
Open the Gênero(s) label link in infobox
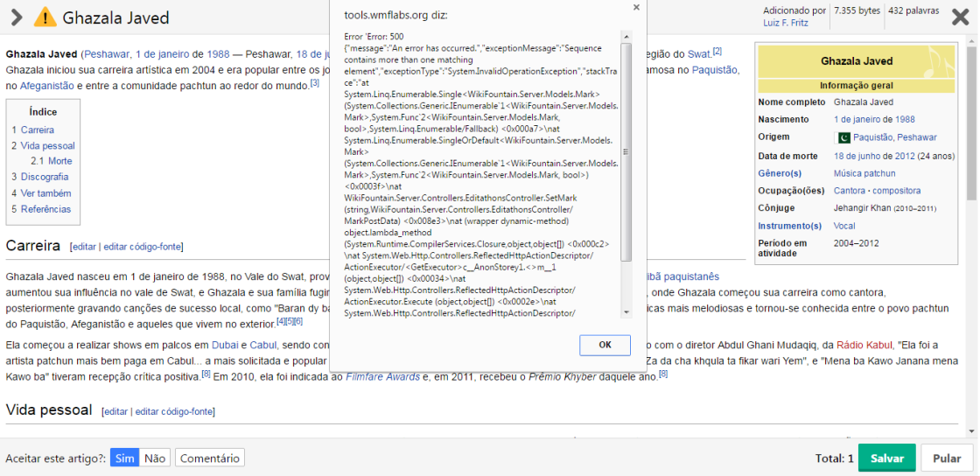pos(780,173)
